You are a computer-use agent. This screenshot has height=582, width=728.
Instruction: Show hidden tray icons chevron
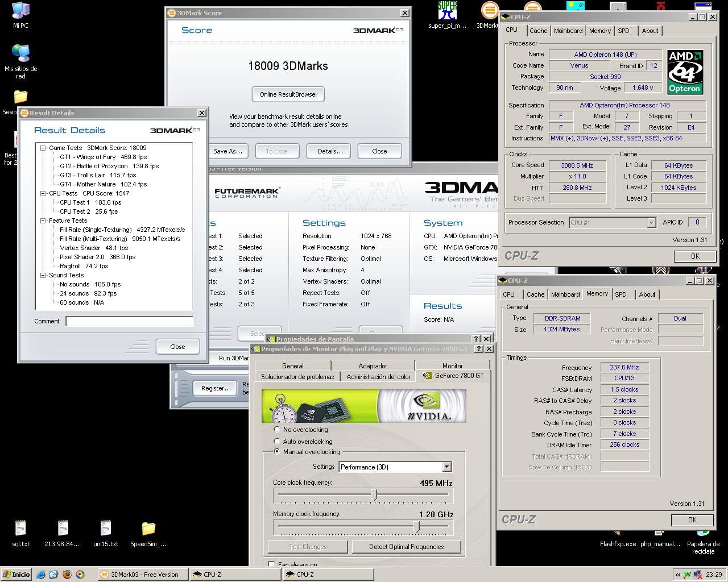point(677,575)
